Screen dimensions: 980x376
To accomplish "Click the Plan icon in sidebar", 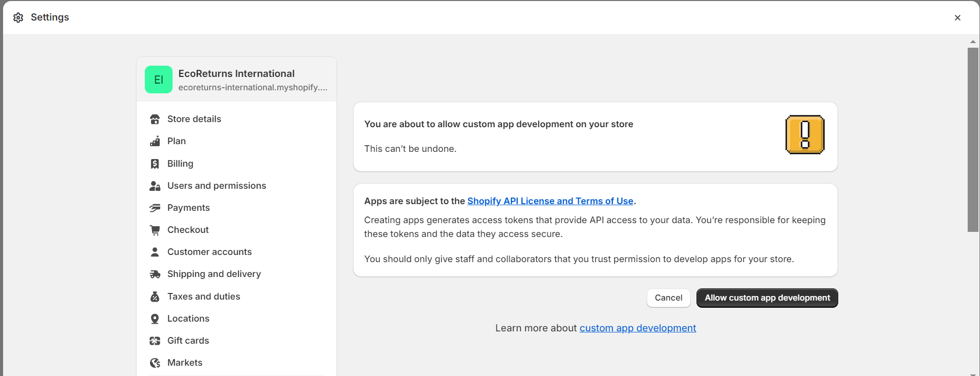I will click(155, 142).
